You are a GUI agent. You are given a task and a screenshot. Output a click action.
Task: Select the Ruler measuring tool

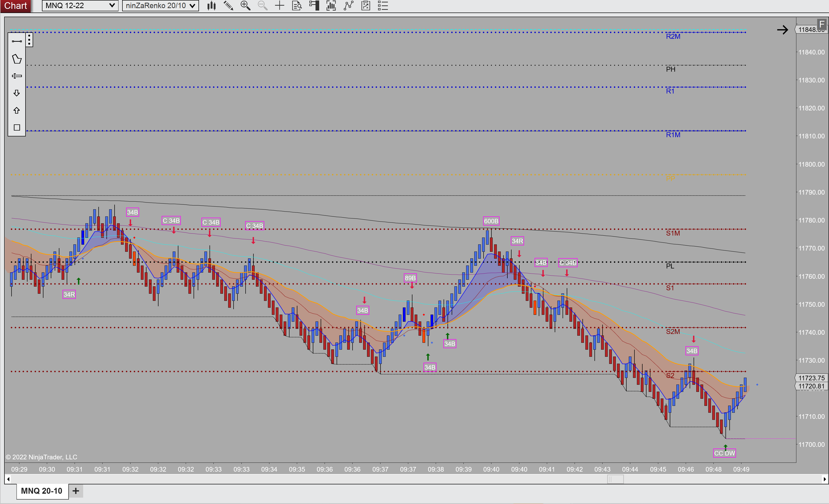(17, 76)
